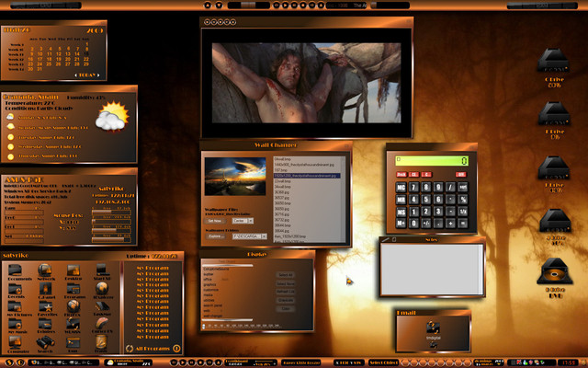Open the Favorites star folder icon

45,306
